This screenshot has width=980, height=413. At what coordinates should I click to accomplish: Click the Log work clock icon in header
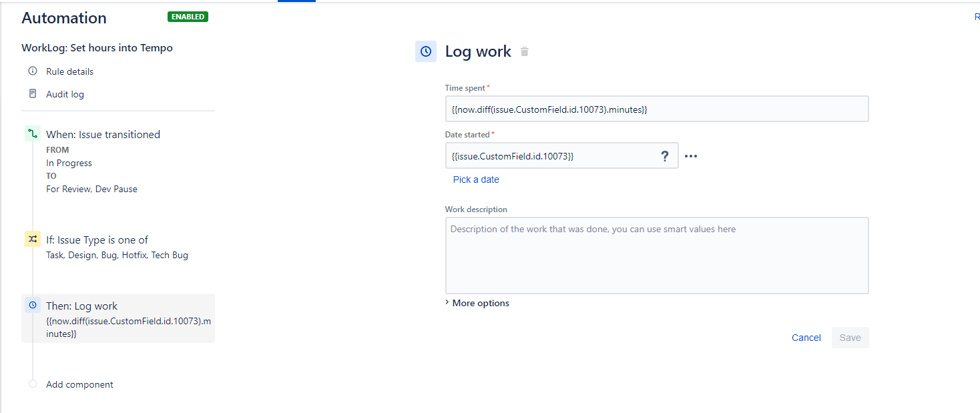tap(426, 51)
